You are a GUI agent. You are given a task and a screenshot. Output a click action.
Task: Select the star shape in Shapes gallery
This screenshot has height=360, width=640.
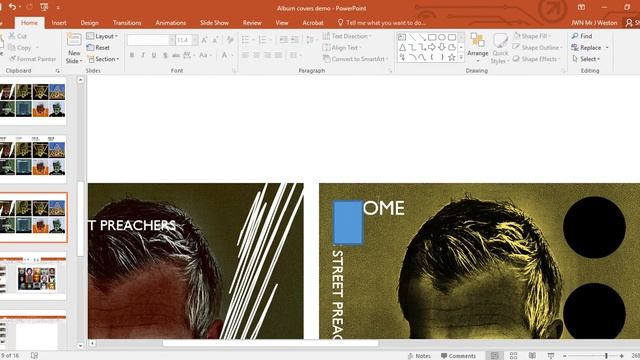451,58
